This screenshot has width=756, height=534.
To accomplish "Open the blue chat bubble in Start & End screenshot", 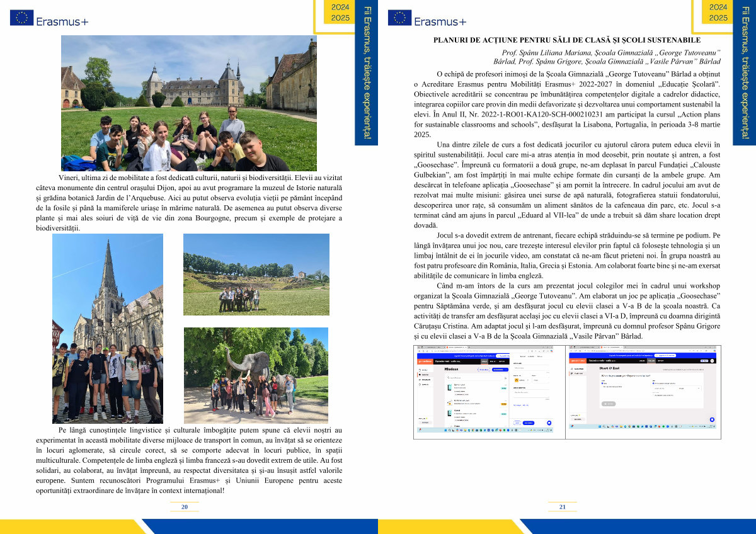I will click(711, 419).
